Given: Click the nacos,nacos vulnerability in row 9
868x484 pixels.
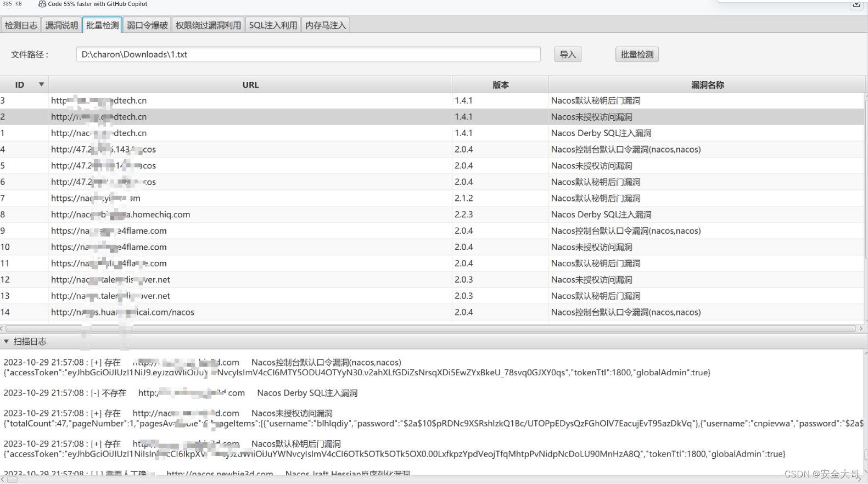Looking at the screenshot, I should pos(626,231).
